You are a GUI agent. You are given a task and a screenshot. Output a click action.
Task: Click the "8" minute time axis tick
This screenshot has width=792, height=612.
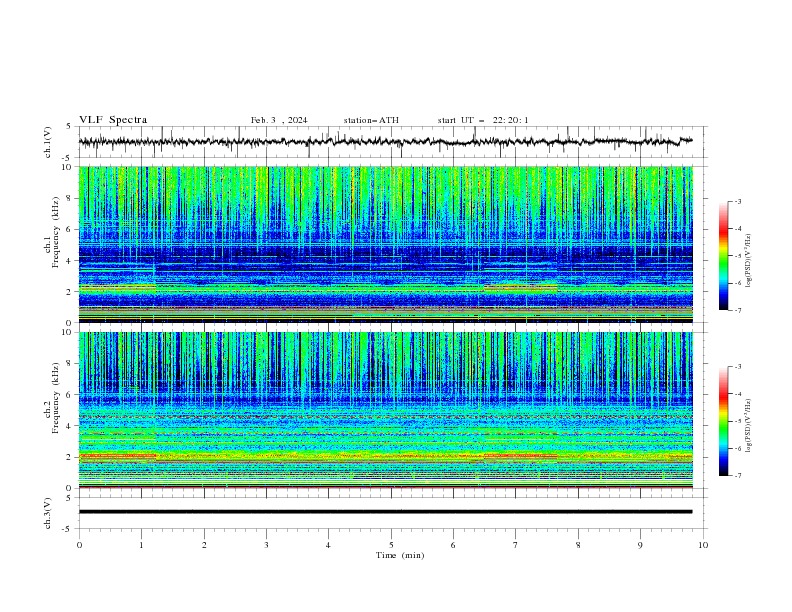pos(578,545)
